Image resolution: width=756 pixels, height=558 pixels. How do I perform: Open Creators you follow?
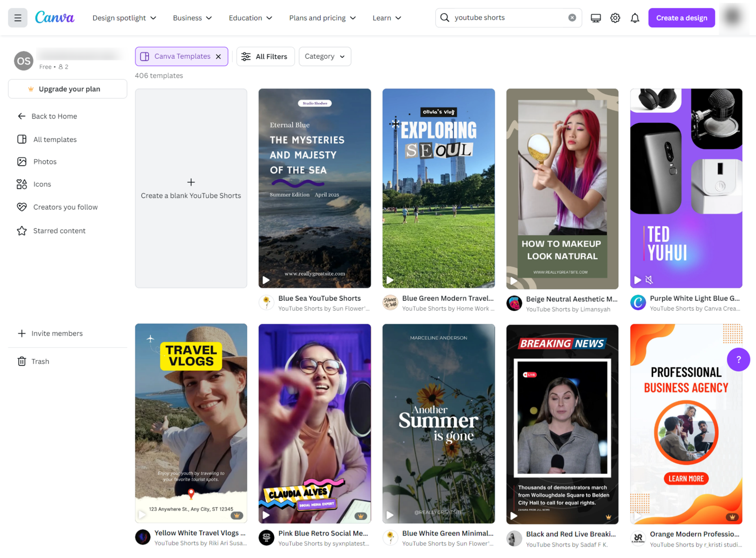coord(65,207)
